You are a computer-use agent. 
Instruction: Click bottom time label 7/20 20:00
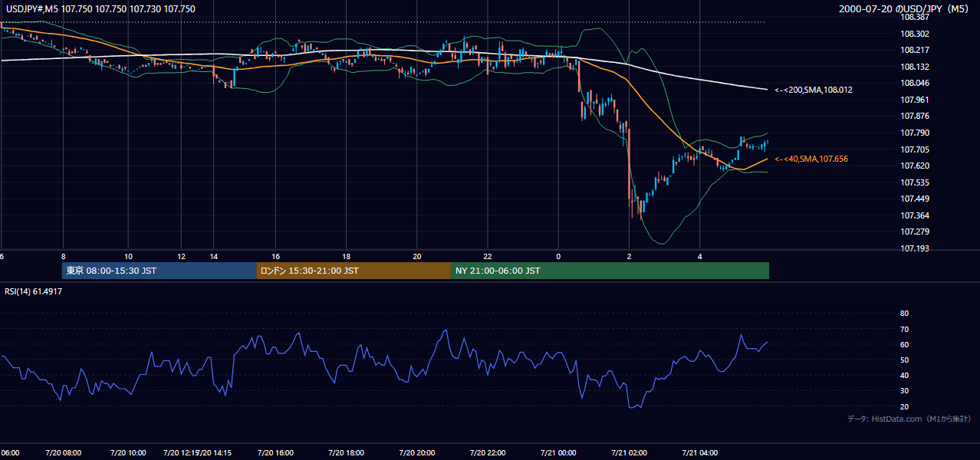(x=416, y=453)
